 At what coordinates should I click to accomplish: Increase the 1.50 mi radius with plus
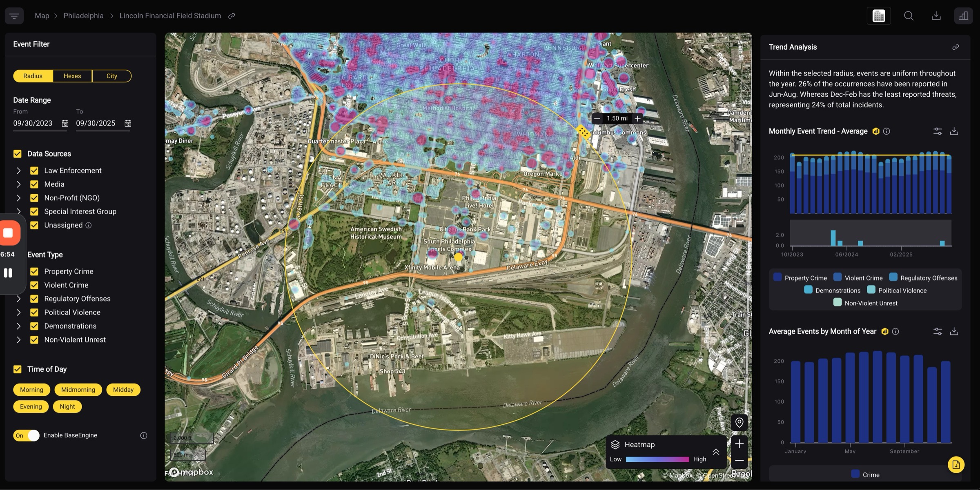click(x=637, y=118)
